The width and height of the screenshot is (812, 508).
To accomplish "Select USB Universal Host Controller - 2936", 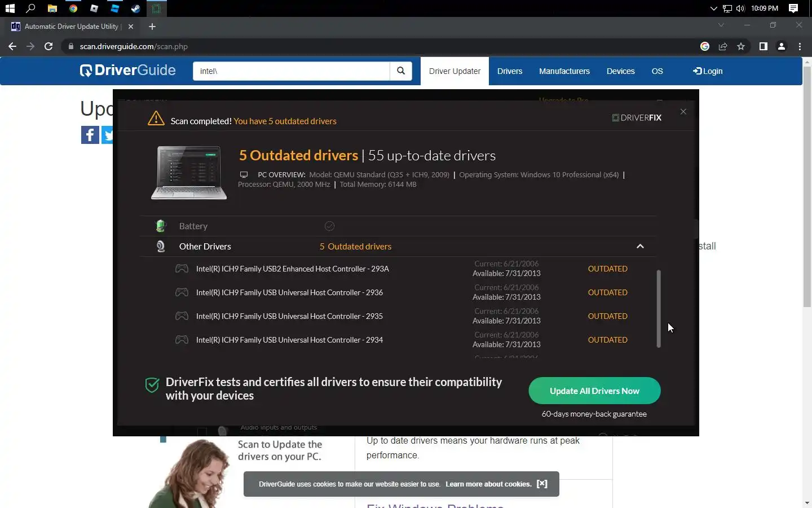I will pos(289,292).
